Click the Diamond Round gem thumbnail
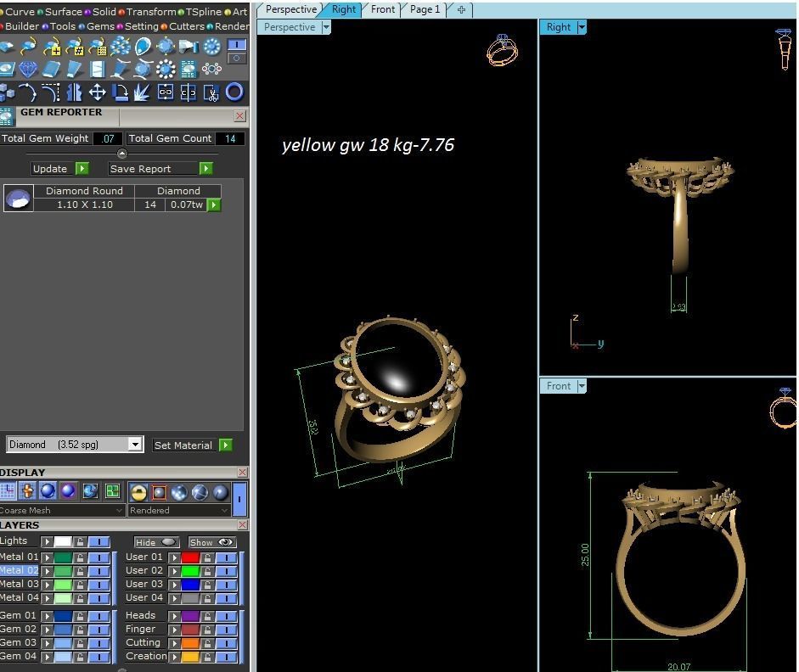Viewport: 799px width, 672px height. pos(18,199)
